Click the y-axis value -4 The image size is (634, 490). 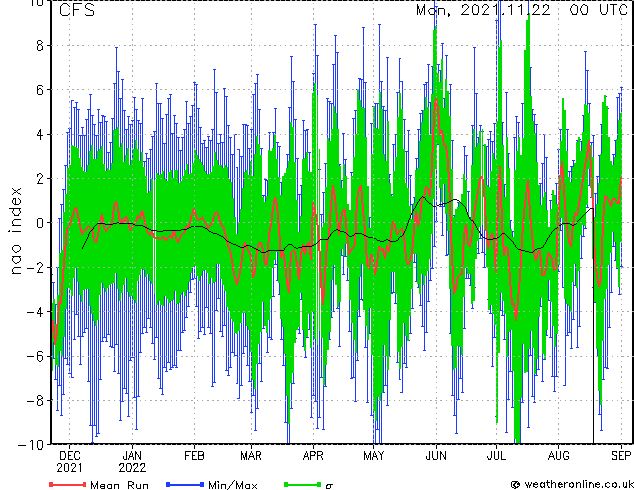point(35,312)
